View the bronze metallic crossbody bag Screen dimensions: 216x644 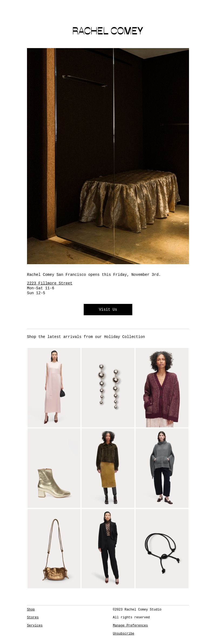pyautogui.click(x=54, y=549)
